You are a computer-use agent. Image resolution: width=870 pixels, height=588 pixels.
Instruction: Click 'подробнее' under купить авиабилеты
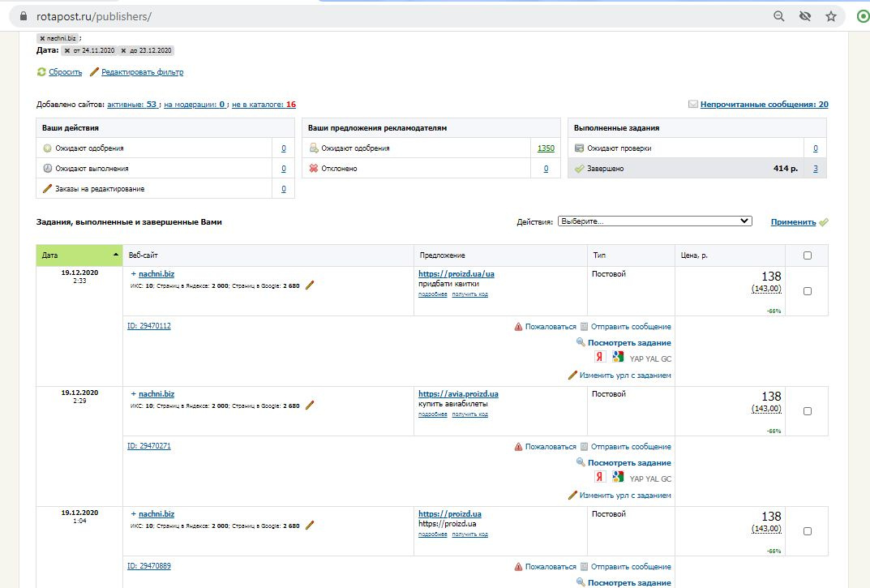433,414
